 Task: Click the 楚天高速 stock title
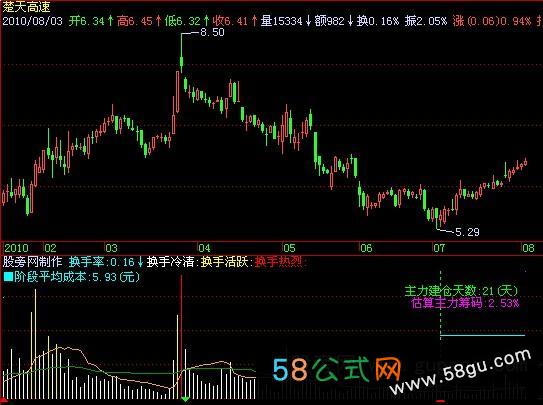27,7
